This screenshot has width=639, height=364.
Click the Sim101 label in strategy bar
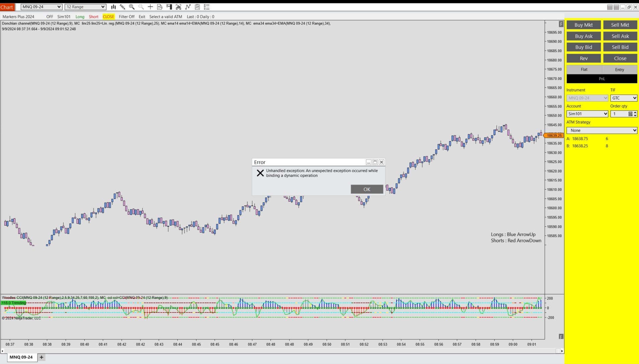(x=64, y=17)
